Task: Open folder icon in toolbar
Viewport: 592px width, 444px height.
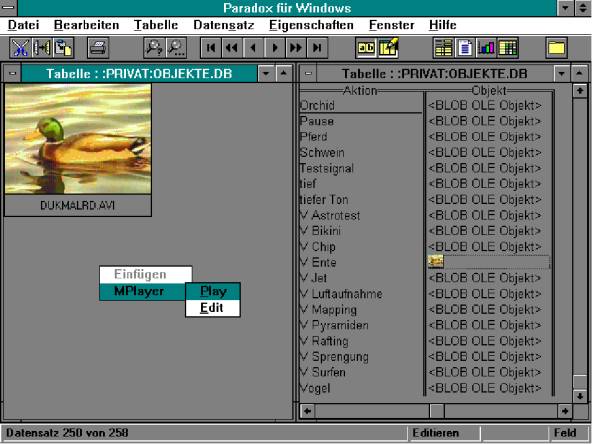Action: (557, 48)
